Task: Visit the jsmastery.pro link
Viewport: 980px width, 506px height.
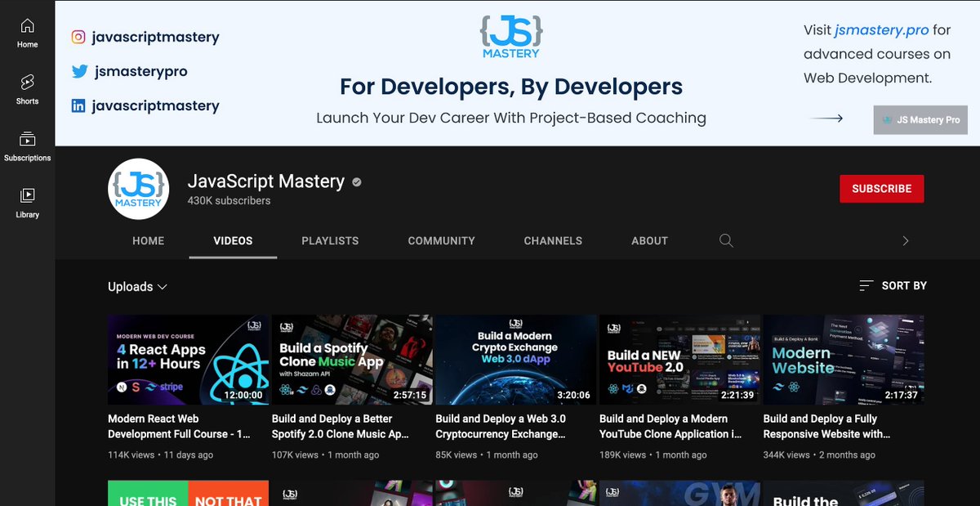Action: click(880, 29)
